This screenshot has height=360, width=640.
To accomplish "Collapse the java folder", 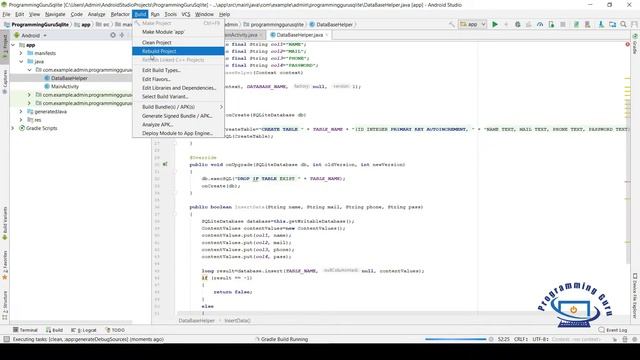I will tap(21, 62).
